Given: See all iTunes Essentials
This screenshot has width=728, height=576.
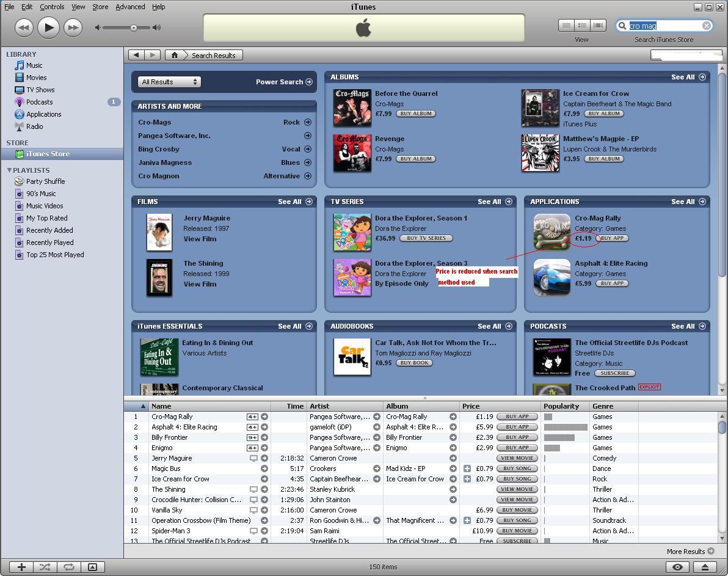Looking at the screenshot, I should click(295, 326).
